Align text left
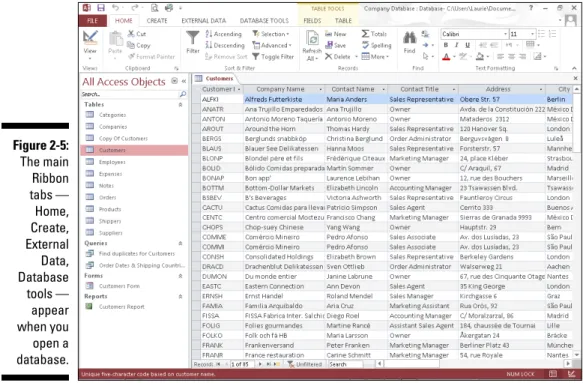This screenshot has width=583, height=383. point(500,57)
